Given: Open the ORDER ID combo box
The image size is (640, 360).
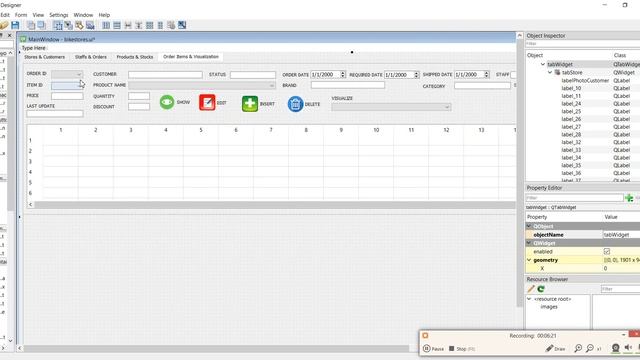Looking at the screenshot, I should click(67, 74).
